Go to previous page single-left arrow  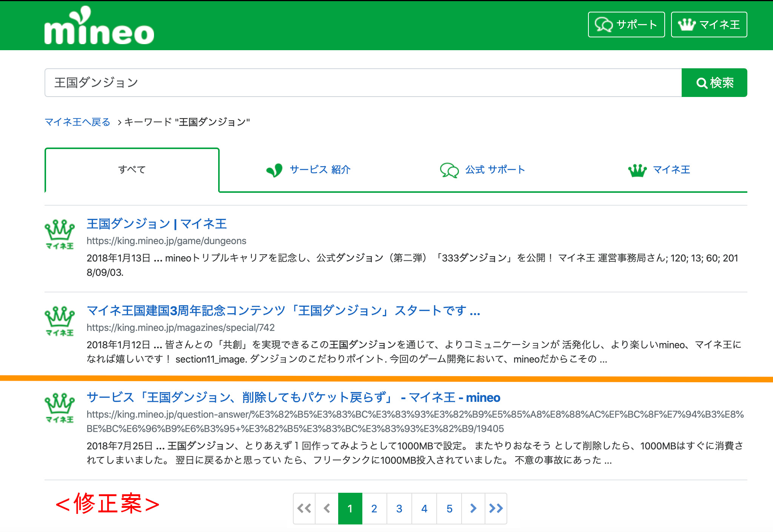(x=327, y=509)
